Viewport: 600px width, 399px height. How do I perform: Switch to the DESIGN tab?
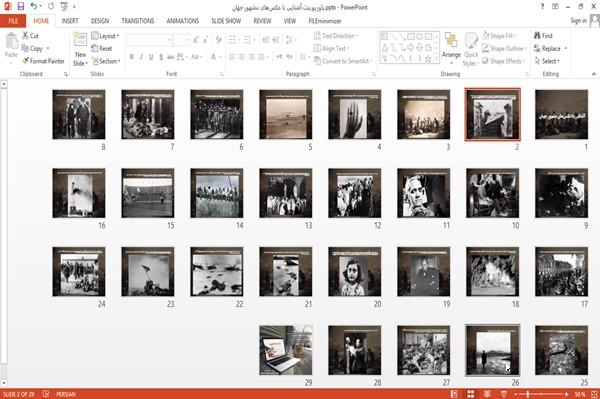click(100, 21)
